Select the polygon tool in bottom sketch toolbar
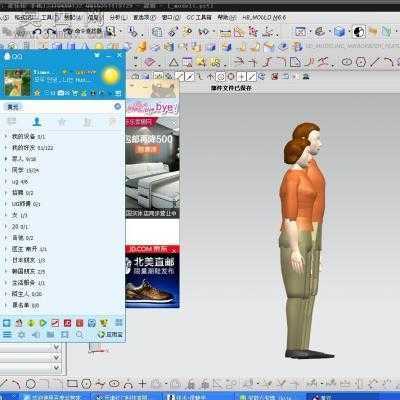Screen dimensions: 400x400 (86, 384)
